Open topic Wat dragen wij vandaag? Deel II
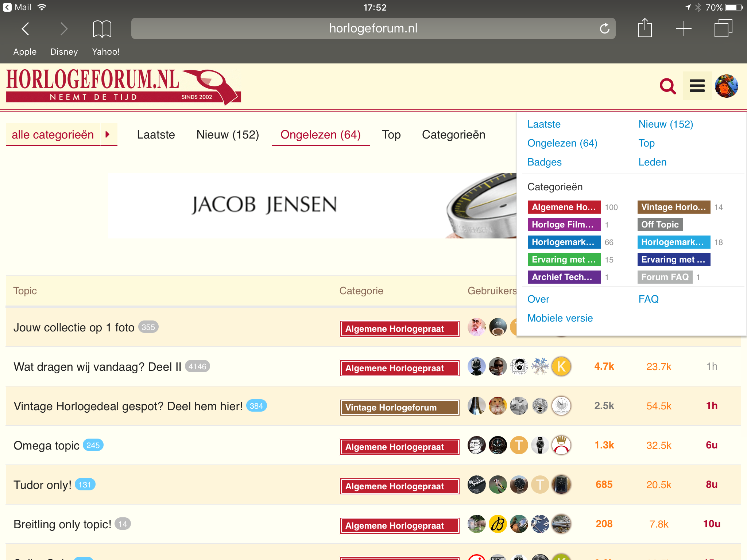Screen dimensions: 747x560 click(x=97, y=367)
